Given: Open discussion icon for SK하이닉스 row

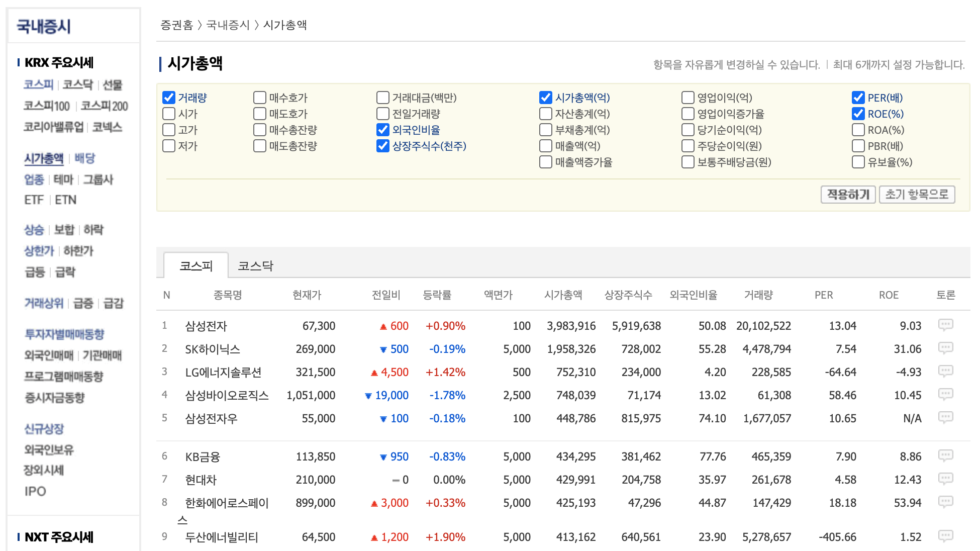Looking at the screenshot, I should click(945, 348).
